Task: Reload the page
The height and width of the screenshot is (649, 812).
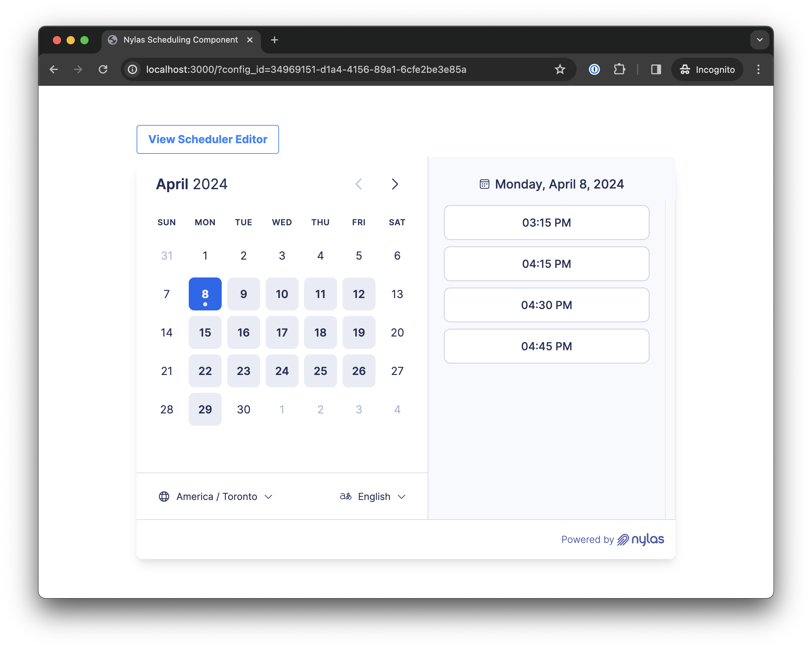Action: click(x=103, y=69)
